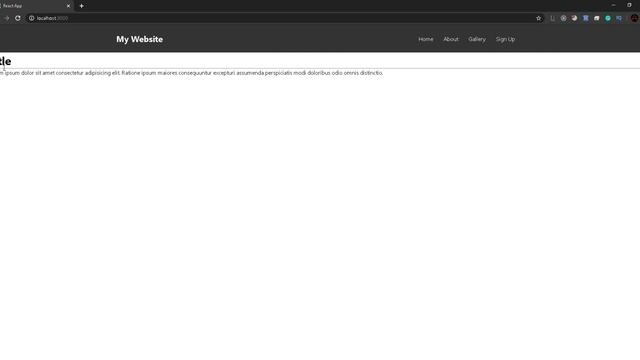Bookmark this page with the star icon
The height and width of the screenshot is (360, 640).
pyautogui.click(x=538, y=18)
